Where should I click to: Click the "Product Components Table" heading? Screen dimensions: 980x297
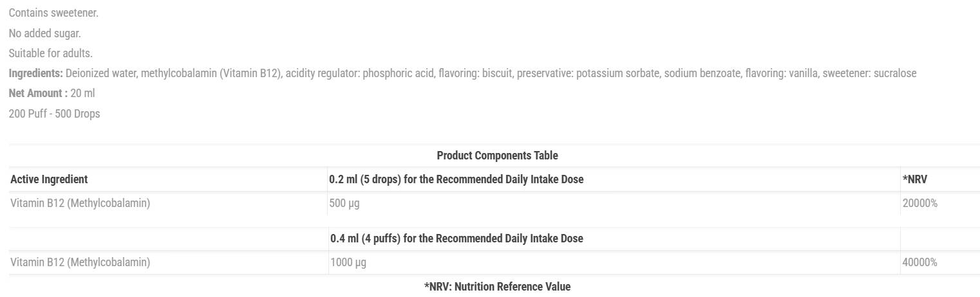point(497,156)
